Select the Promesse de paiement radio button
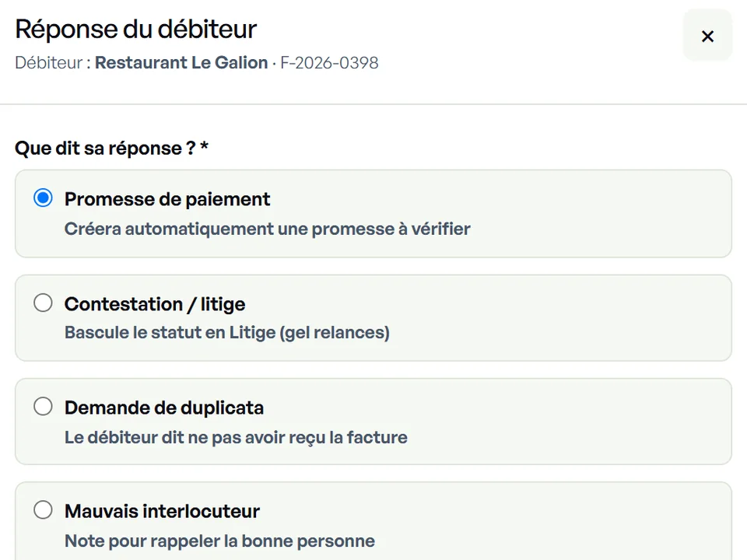The width and height of the screenshot is (747, 560). pos(43,198)
